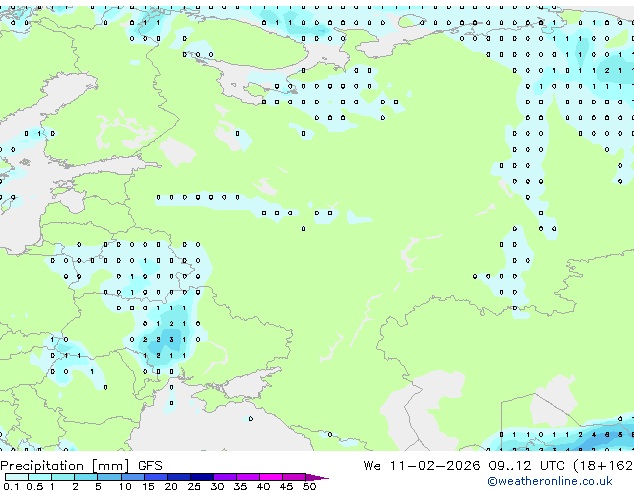Image resolution: width=634 pixels, height=490 pixels.
Task: Select the 35–40 mm legend color swatch
Action: 248,477
